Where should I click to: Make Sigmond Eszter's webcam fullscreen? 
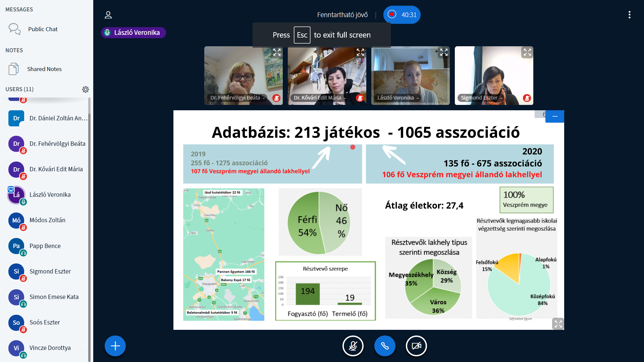coord(527,52)
